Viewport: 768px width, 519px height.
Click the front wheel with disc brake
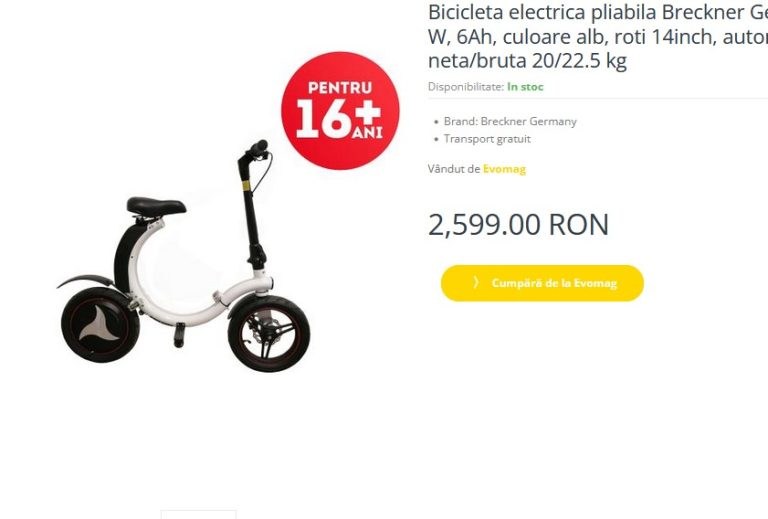[269, 334]
